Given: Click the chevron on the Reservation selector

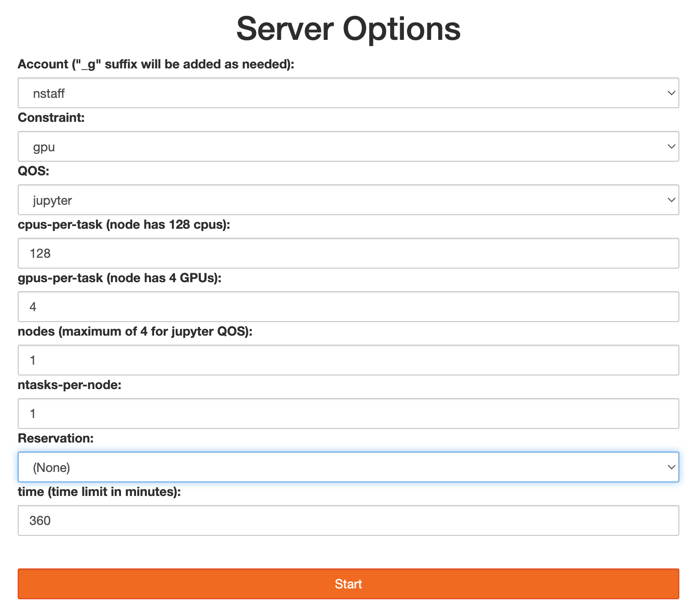Looking at the screenshot, I should click(x=671, y=467).
